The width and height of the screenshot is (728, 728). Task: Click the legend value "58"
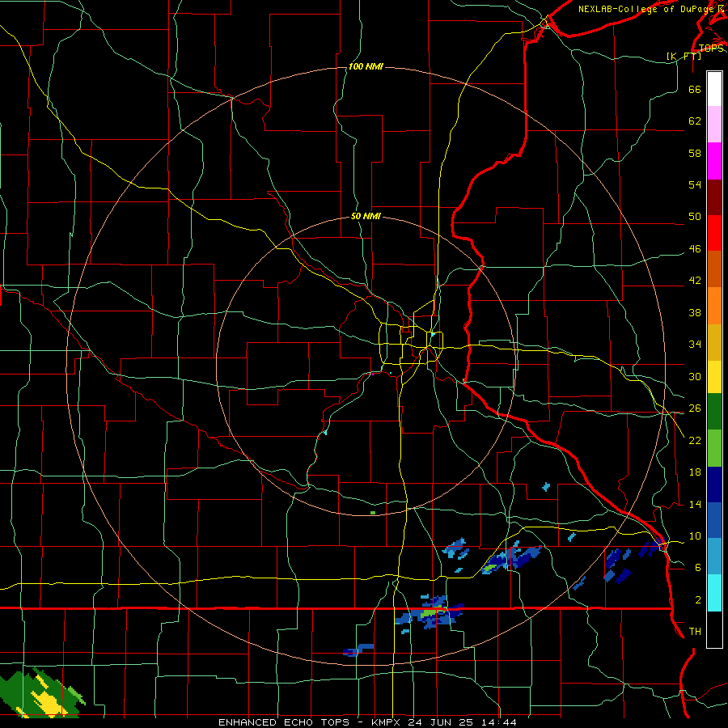695,153
